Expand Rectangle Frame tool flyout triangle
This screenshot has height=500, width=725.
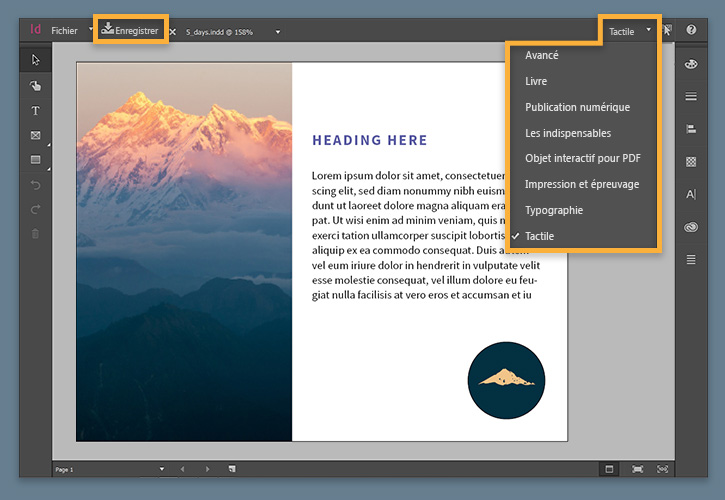point(49,145)
